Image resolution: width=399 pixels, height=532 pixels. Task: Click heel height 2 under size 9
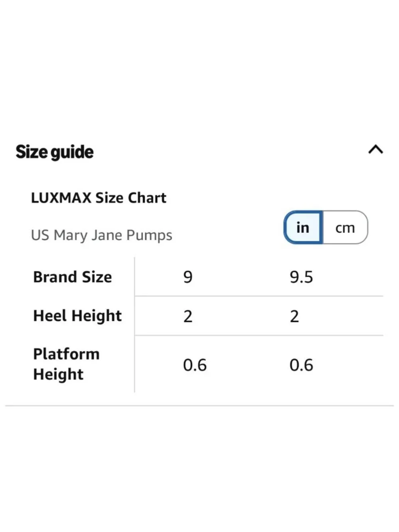click(188, 316)
